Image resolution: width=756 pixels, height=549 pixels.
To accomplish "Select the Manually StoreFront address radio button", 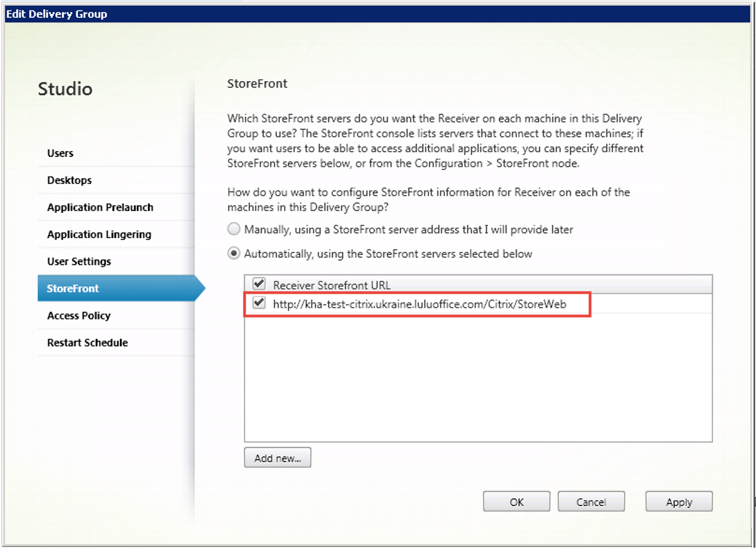I will coord(234,229).
